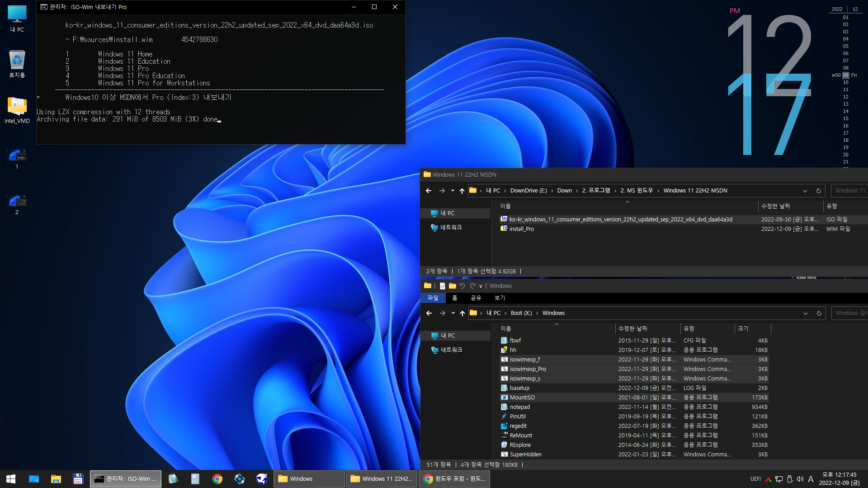The height and width of the screenshot is (488, 868).
Task: Sort by 유형 column in Windows folder
Action: coord(707,328)
